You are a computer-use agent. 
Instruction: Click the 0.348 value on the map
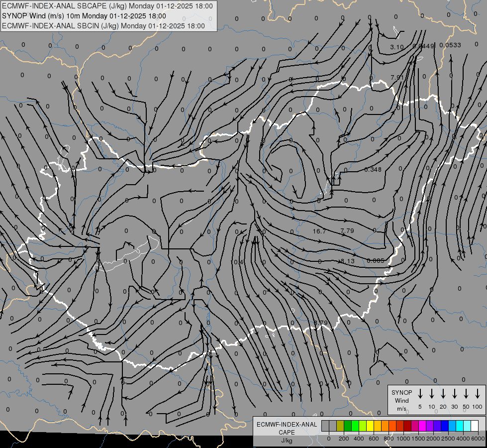tap(373, 169)
